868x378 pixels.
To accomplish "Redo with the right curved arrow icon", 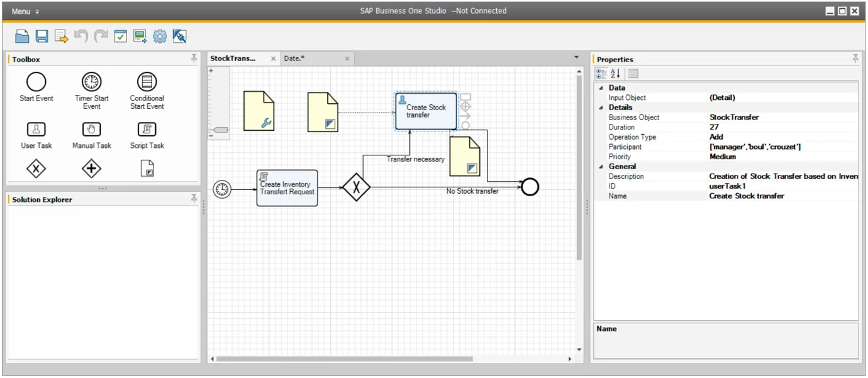I will [101, 36].
